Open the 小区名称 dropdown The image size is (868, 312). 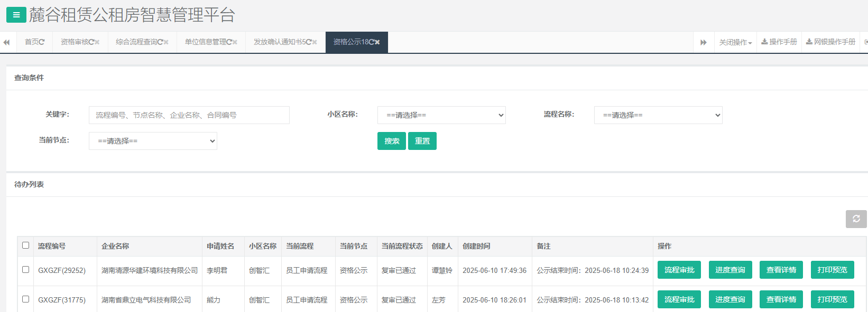pyautogui.click(x=441, y=115)
